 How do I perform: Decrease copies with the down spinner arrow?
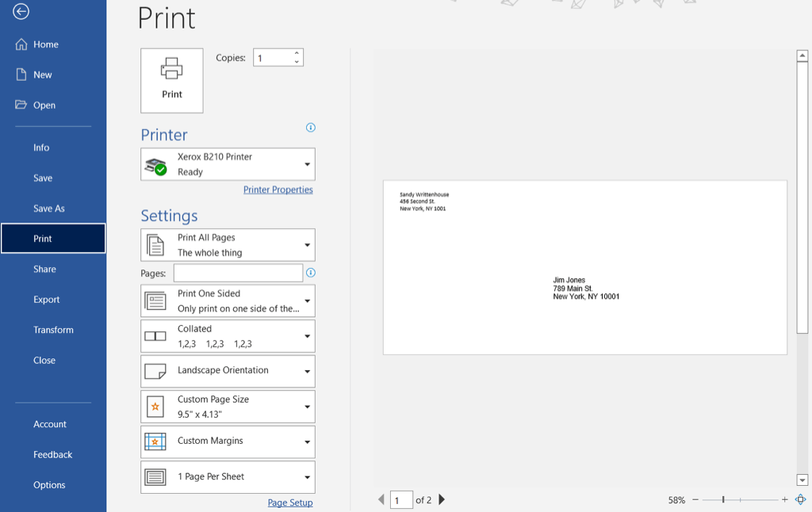(297, 62)
